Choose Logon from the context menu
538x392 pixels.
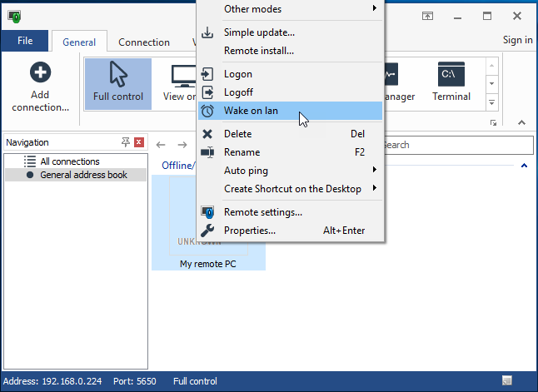click(x=237, y=74)
